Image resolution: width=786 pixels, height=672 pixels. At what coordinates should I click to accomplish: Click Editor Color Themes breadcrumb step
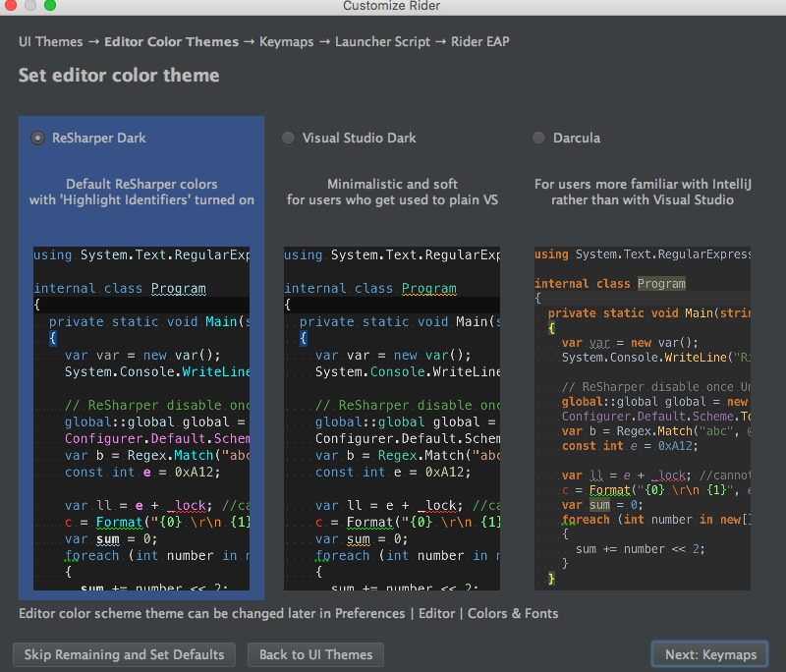pyautogui.click(x=171, y=41)
